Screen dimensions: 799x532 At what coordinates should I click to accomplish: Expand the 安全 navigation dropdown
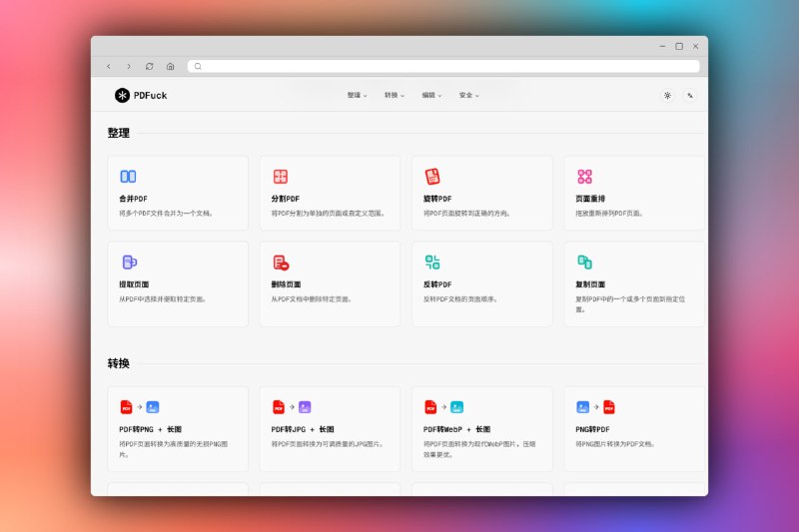[x=468, y=95]
